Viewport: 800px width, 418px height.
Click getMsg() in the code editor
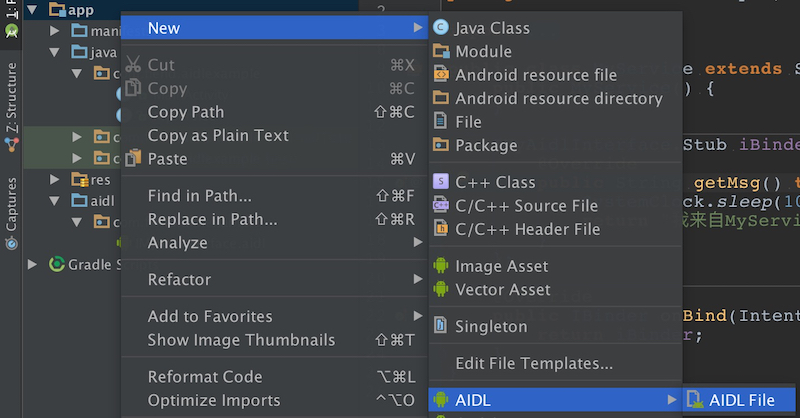tap(737, 183)
